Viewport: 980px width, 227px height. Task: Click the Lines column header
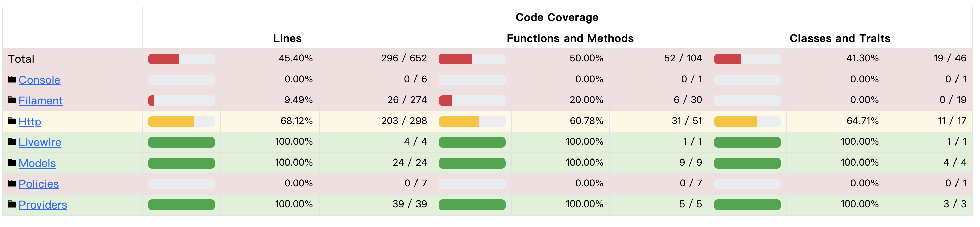287,38
